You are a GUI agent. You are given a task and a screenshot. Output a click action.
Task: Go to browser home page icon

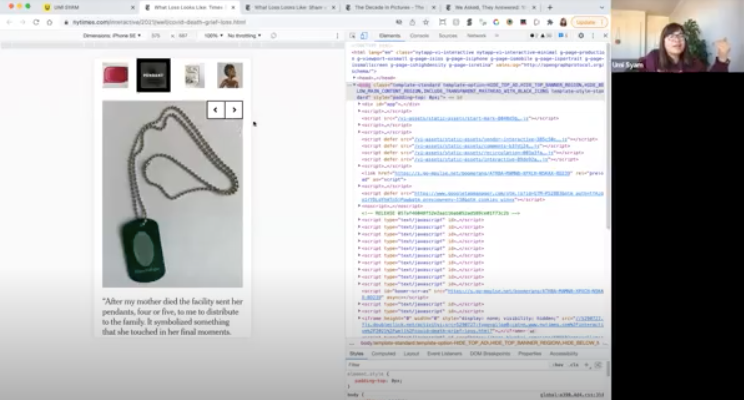(x=49, y=22)
